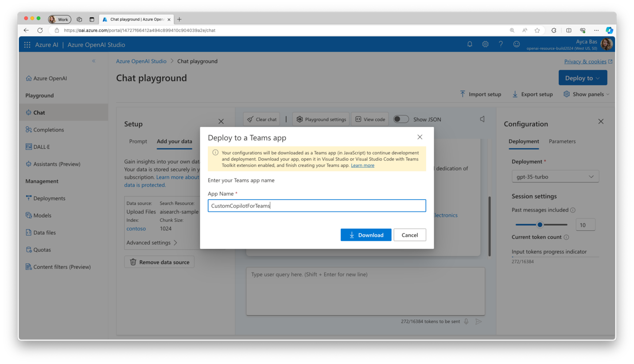Switch to the Parameters tab
The height and width of the screenshot is (364, 634).
point(562,141)
